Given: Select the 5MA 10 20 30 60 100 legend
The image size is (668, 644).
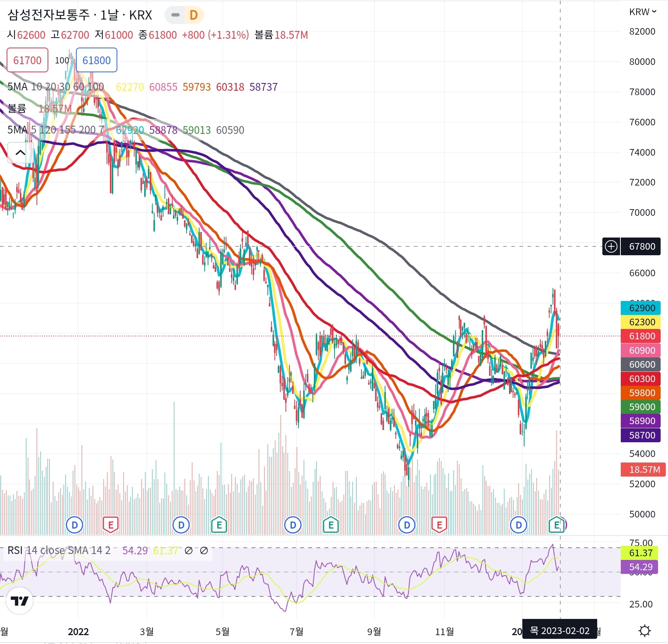Looking at the screenshot, I should [56, 87].
